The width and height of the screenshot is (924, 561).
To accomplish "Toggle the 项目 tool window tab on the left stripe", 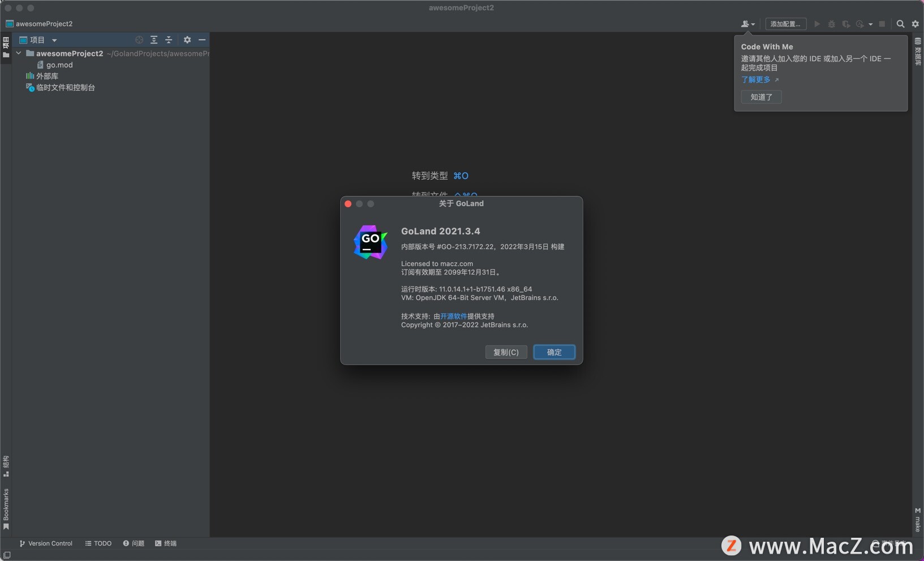I will [x=6, y=48].
